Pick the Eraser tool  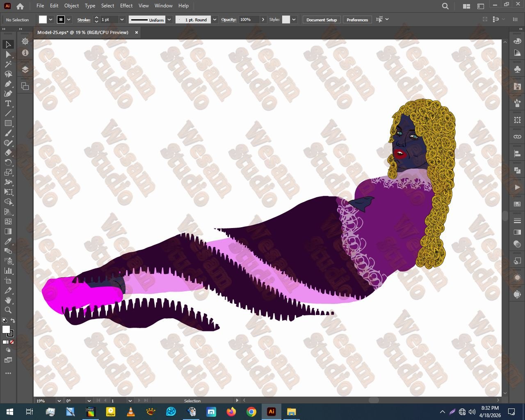coord(8,153)
